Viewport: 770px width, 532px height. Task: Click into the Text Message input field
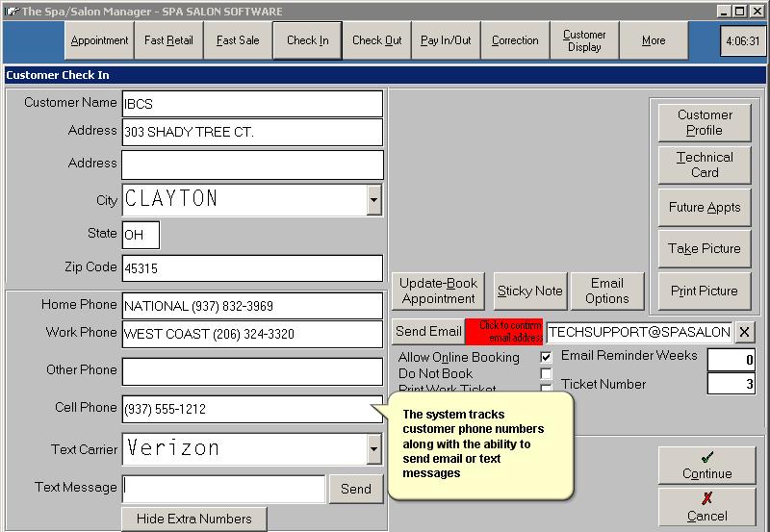point(223,489)
